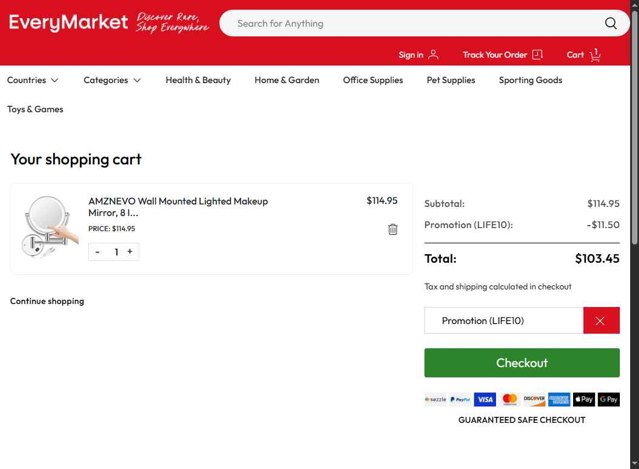The image size is (639, 469).
Task: Click GUARANTEED SAFE CHECKOUT text
Action: [x=522, y=420]
